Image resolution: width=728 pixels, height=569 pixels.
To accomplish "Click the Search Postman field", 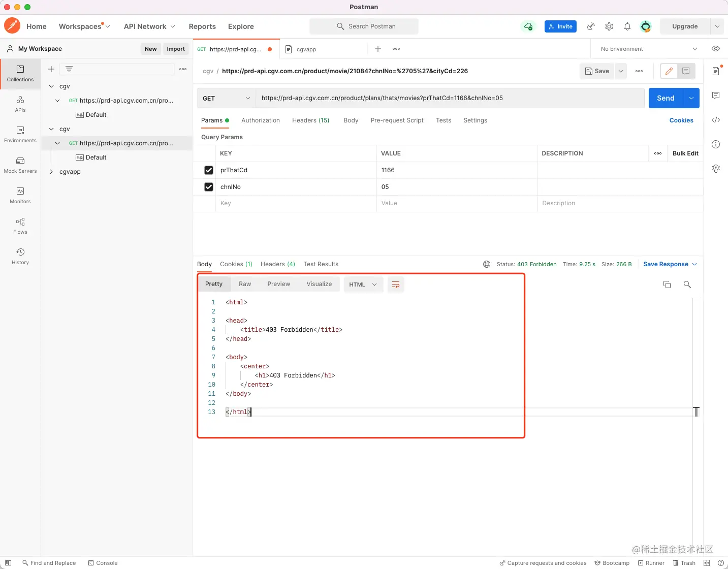I will coord(364,26).
